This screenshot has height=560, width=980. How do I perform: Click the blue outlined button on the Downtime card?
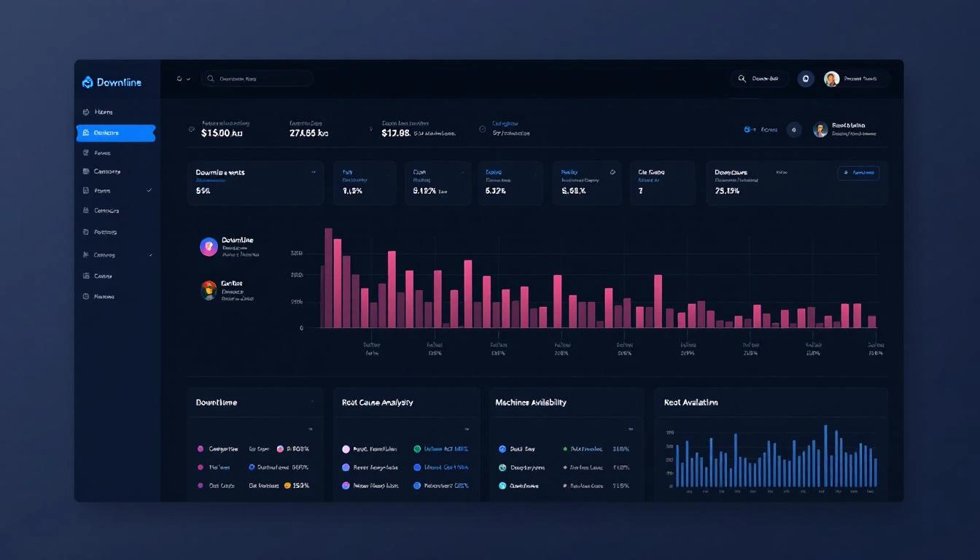pyautogui.click(x=859, y=173)
